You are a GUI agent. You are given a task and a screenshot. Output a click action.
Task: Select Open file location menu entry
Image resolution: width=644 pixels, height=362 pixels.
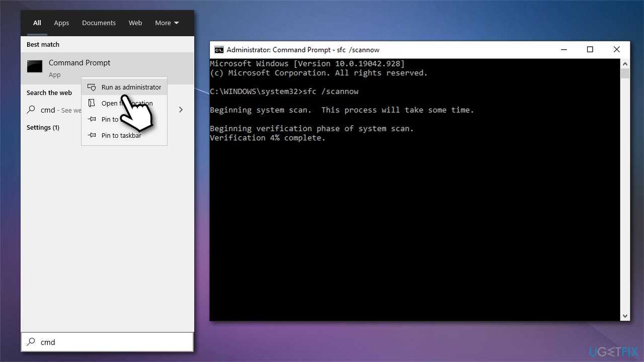coord(124,103)
